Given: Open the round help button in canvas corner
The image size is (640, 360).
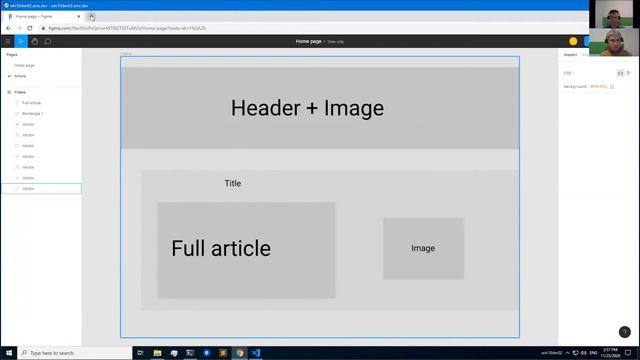Looking at the screenshot, I should coord(624,332).
